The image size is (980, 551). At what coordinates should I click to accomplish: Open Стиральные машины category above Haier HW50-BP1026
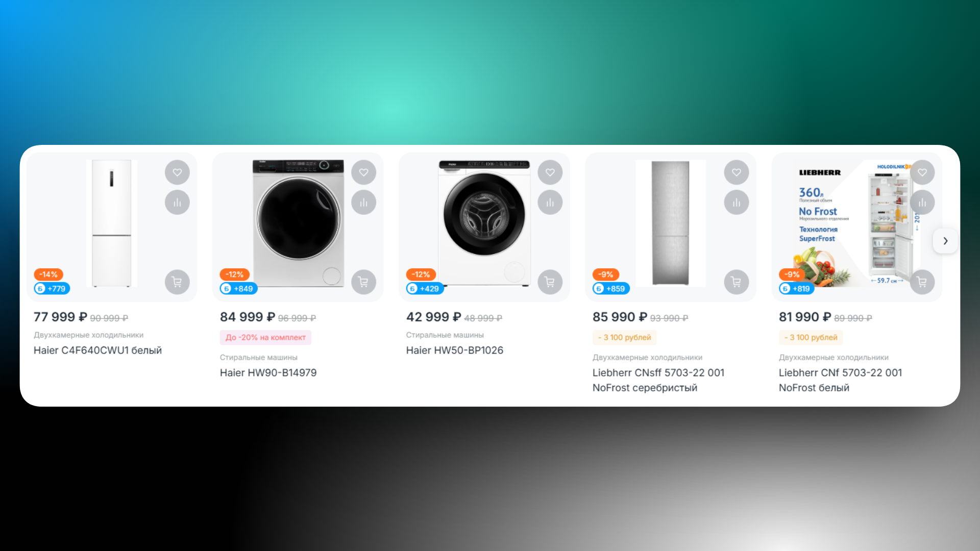click(x=445, y=335)
